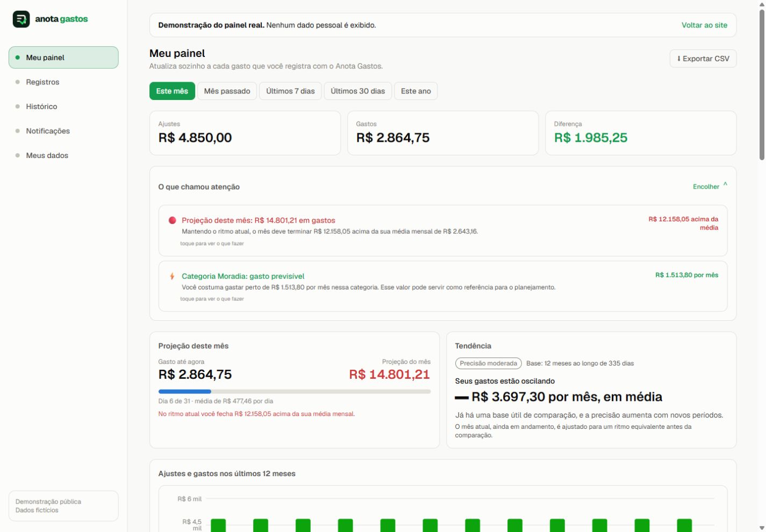Click the download arrow in Exportar CSV
This screenshot has height=532, width=766.
679,59
